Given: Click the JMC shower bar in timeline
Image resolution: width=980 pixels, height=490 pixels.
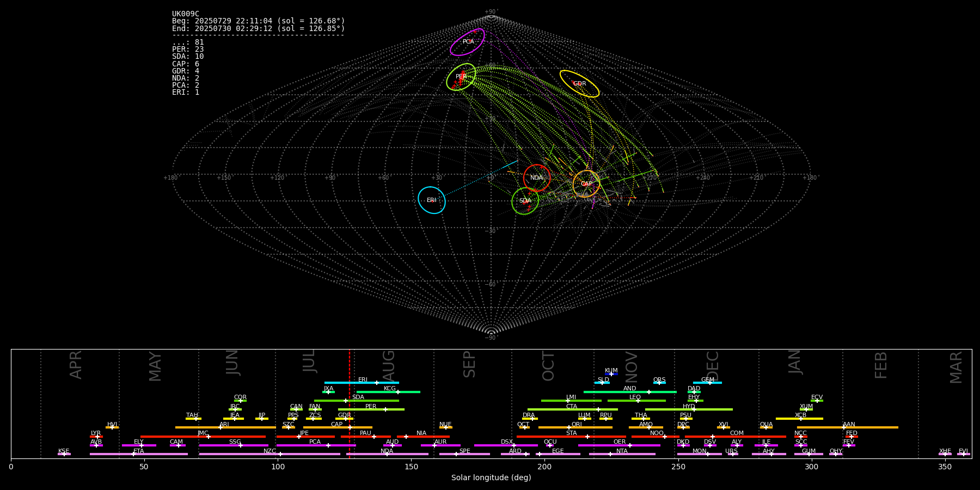Looking at the screenshot, I should [x=203, y=436].
